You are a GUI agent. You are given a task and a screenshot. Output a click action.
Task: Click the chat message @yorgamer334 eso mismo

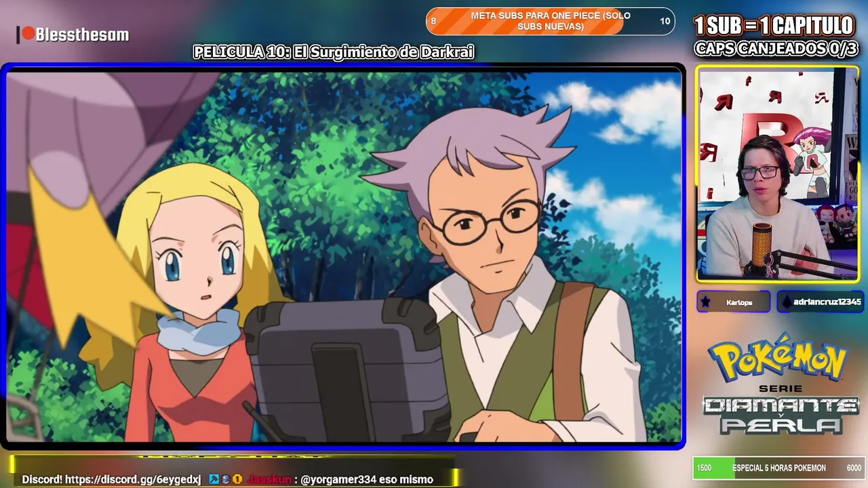(367, 479)
